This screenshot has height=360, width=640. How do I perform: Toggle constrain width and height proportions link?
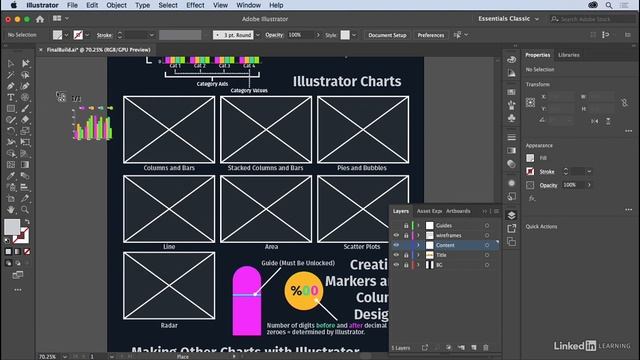pyautogui.click(x=624, y=102)
